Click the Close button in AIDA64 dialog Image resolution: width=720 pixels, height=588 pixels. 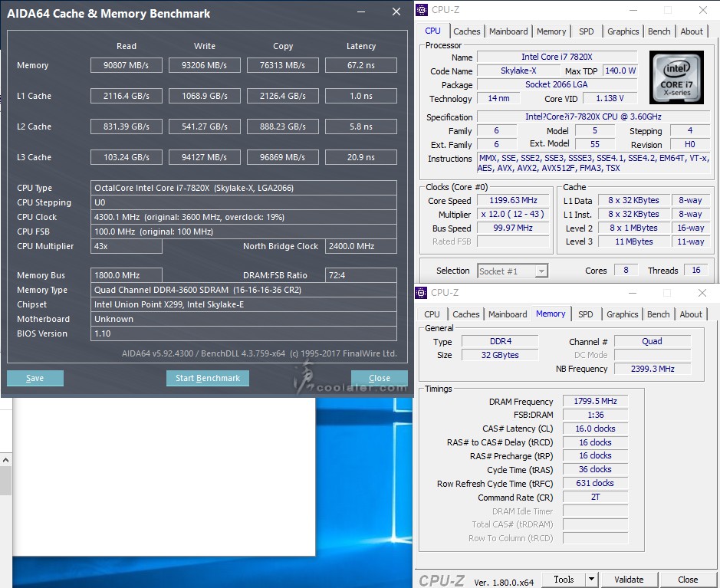(x=380, y=378)
